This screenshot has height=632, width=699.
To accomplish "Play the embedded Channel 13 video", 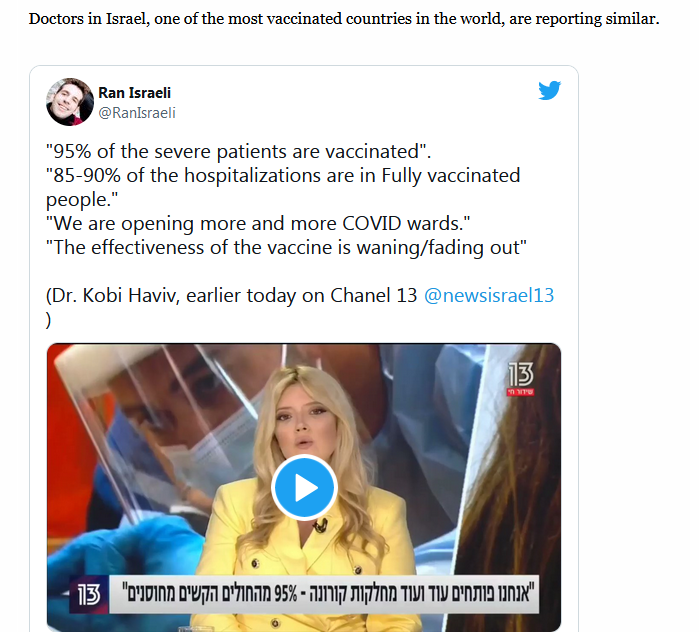I will (x=304, y=488).
